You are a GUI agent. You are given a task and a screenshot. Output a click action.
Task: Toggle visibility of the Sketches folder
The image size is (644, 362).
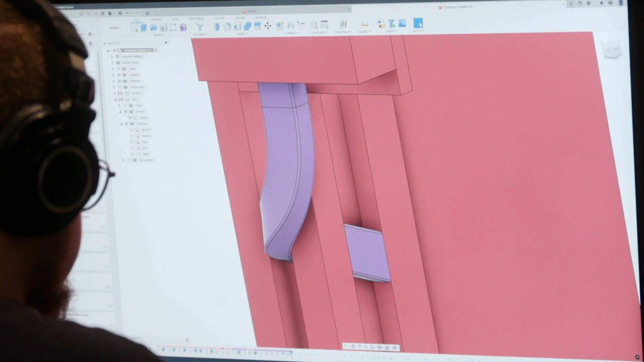click(x=119, y=81)
